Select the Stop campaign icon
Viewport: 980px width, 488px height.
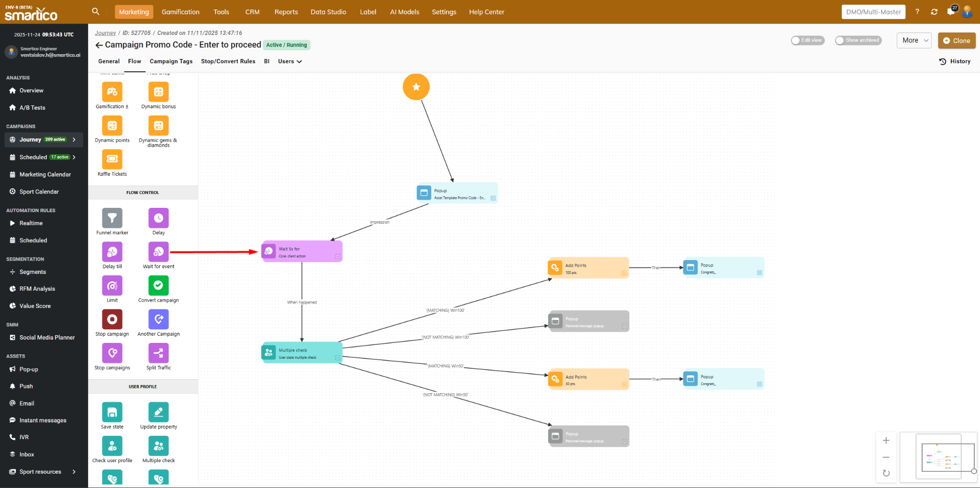tap(112, 319)
